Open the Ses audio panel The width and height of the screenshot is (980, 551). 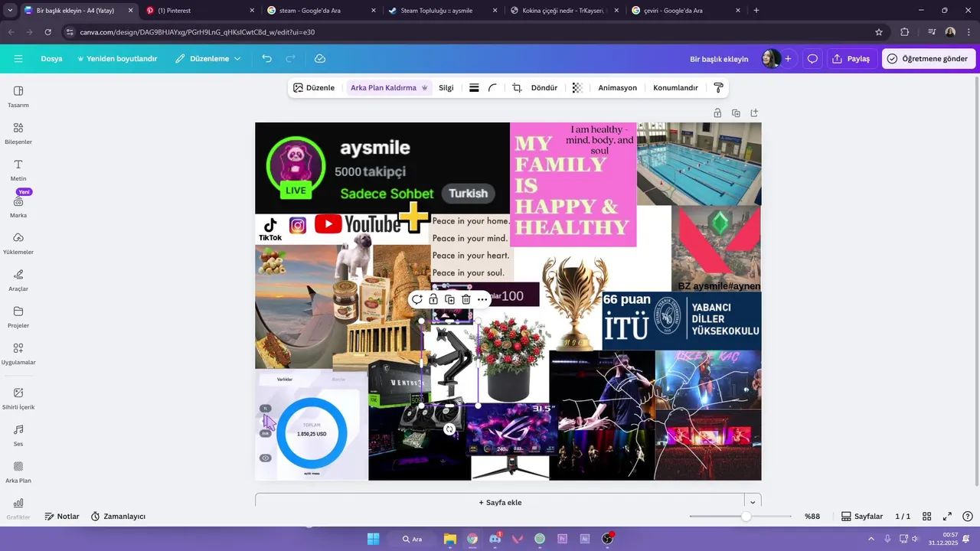point(18,435)
